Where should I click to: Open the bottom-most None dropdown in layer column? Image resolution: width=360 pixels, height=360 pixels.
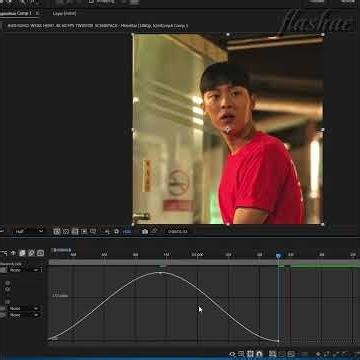(24, 315)
